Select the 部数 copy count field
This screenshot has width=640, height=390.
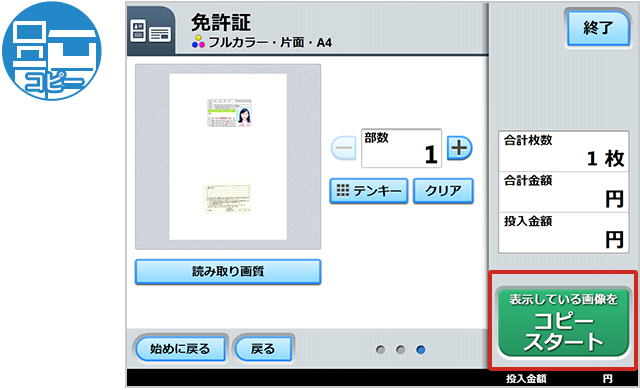pos(401,148)
